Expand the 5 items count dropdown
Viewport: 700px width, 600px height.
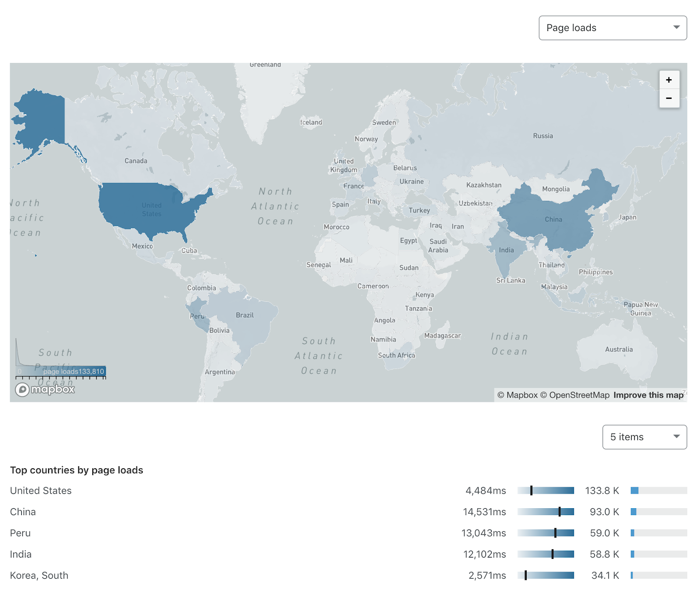click(x=644, y=437)
